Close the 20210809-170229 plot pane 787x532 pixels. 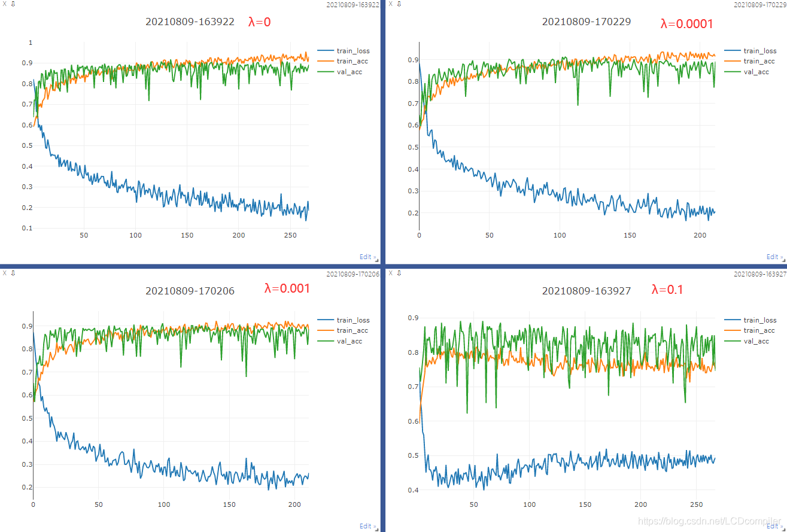tap(391, 4)
